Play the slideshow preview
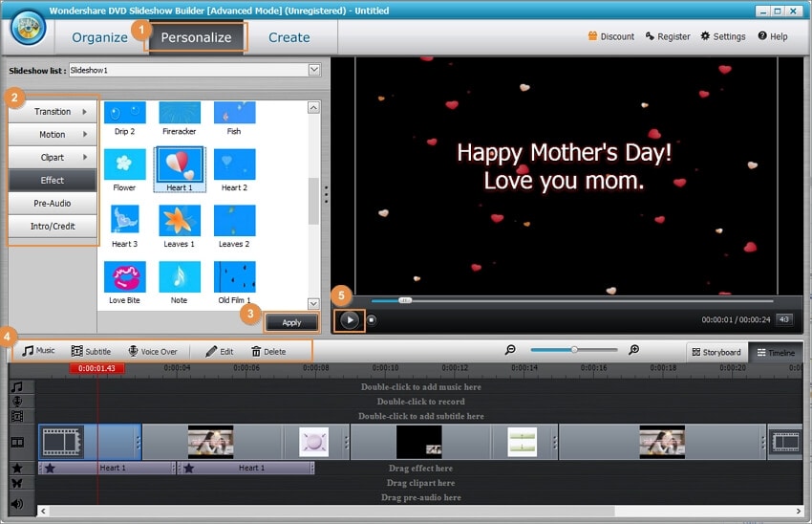Image resolution: width=812 pixels, height=524 pixels. click(350, 320)
